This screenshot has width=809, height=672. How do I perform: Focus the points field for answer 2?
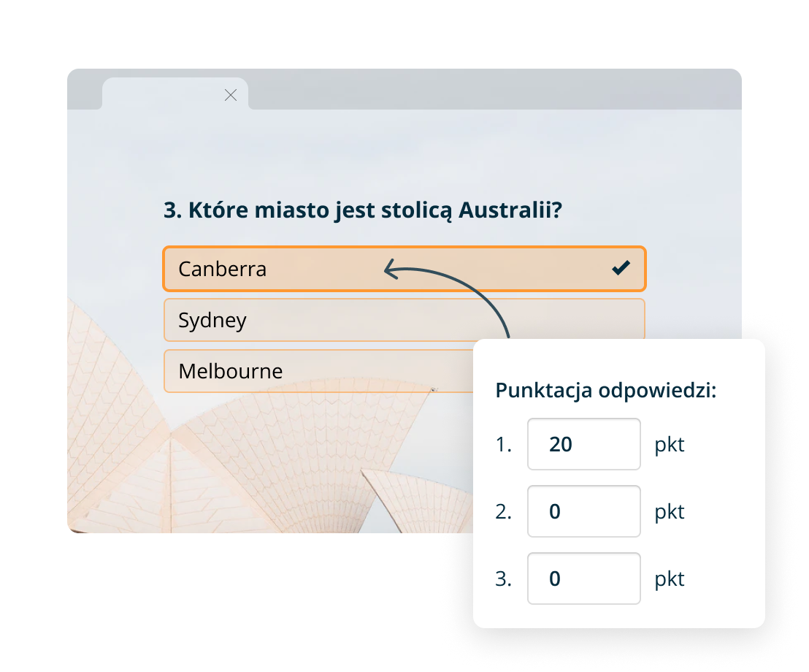pos(583,511)
